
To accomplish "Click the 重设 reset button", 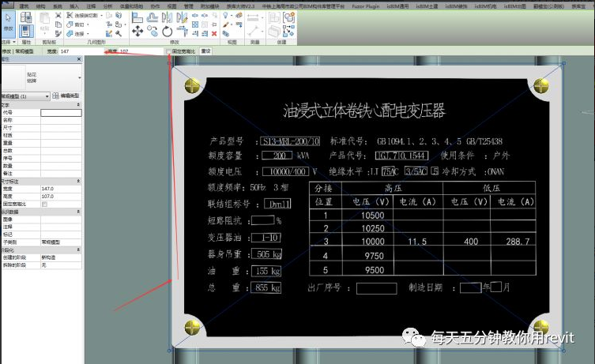I will 205,51.
